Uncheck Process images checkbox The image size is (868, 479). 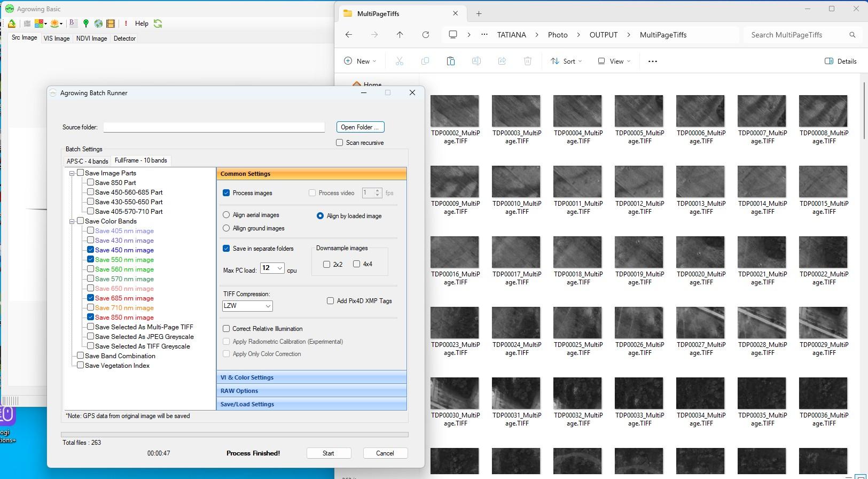226,193
